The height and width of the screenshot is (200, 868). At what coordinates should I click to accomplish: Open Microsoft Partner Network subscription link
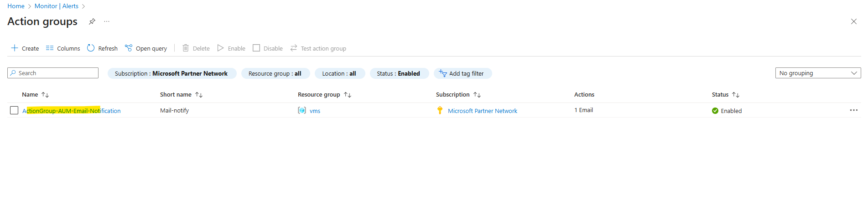[x=483, y=111]
